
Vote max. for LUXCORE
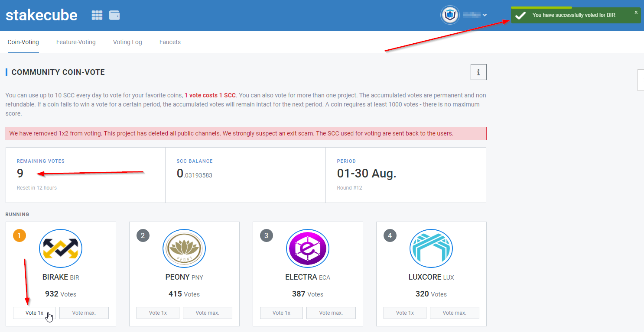coord(455,313)
